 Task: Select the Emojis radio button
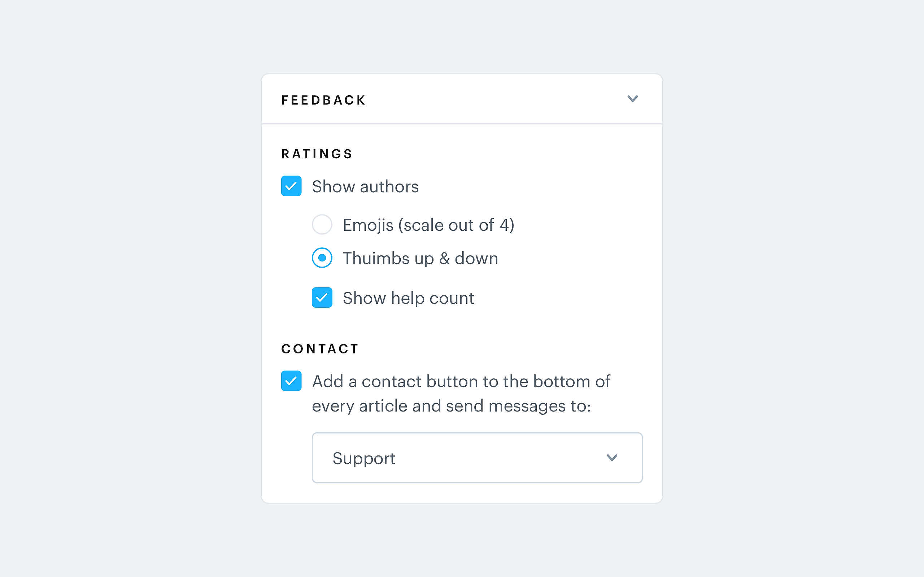click(x=322, y=224)
